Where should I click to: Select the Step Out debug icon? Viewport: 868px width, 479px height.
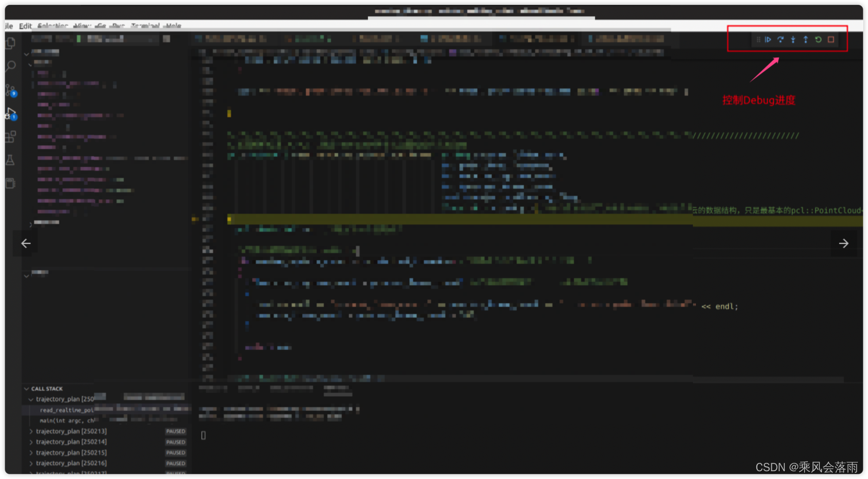point(805,39)
